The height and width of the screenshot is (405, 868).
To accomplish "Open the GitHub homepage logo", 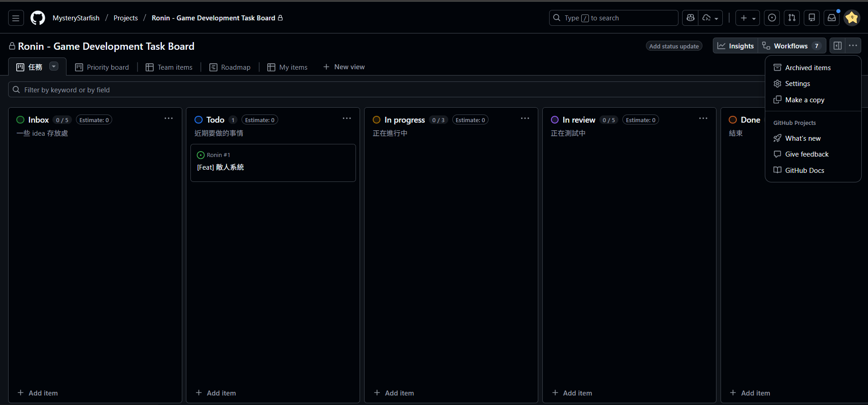I will (38, 18).
